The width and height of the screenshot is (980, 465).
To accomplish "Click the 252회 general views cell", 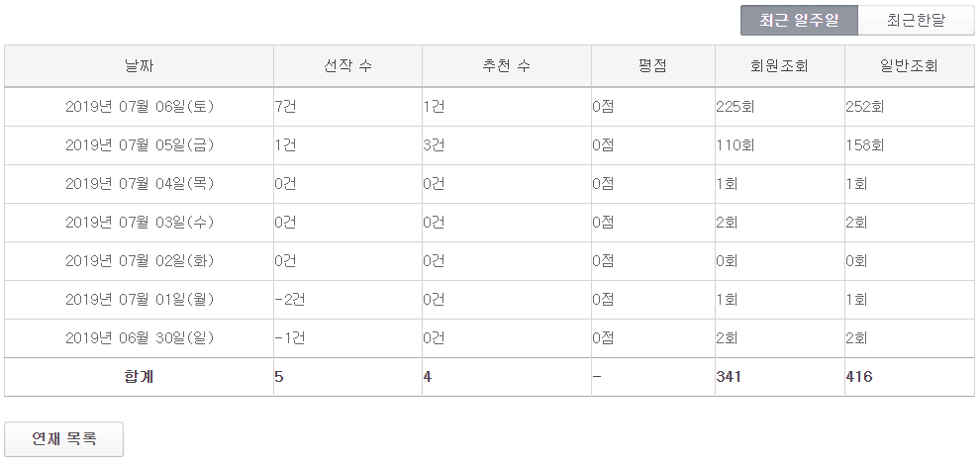I will (865, 107).
